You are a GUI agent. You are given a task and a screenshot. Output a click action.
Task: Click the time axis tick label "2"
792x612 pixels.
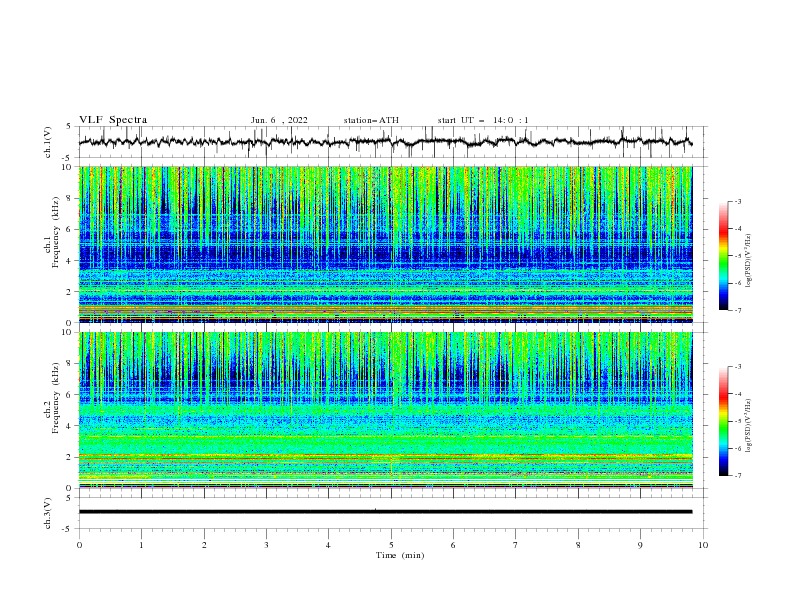pyautogui.click(x=204, y=545)
